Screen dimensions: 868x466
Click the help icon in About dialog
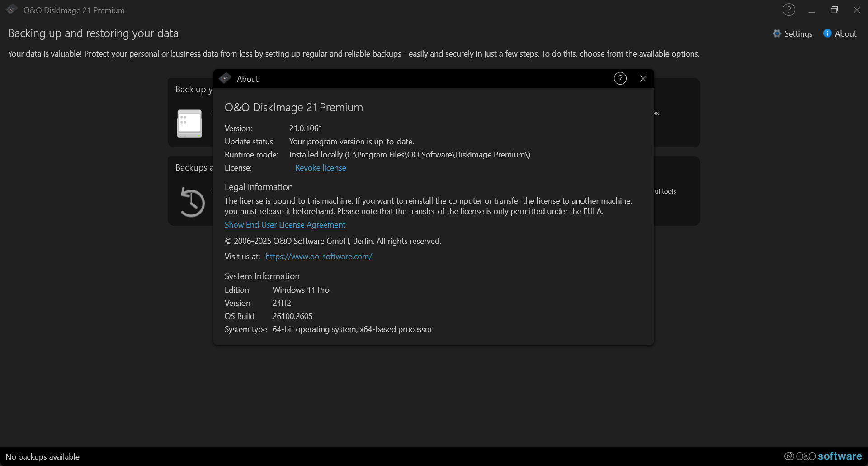coord(620,79)
